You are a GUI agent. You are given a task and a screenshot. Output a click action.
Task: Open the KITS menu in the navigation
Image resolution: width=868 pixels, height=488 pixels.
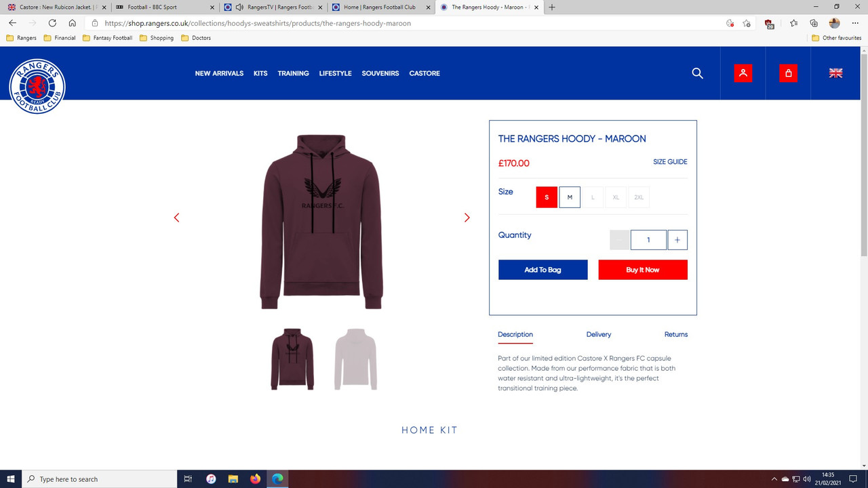pyautogui.click(x=260, y=73)
